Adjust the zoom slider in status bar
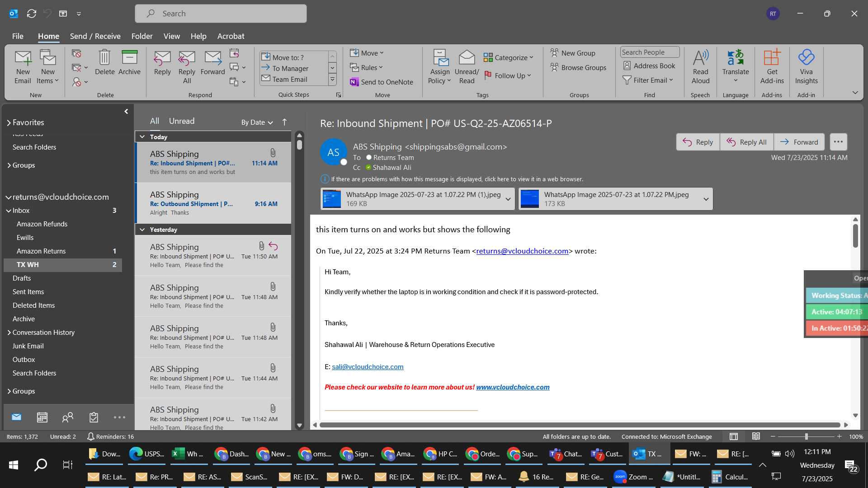This screenshot has height=488, width=868. click(806, 436)
